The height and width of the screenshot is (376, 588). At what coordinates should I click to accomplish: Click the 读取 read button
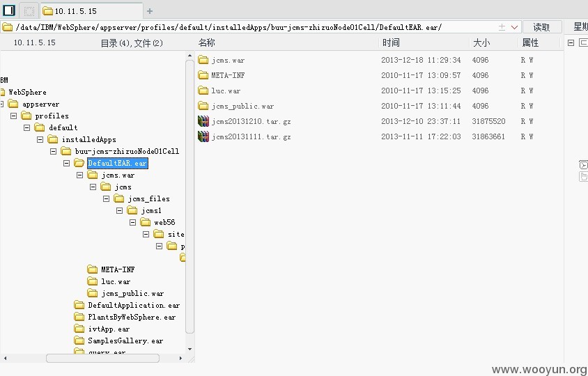542,27
